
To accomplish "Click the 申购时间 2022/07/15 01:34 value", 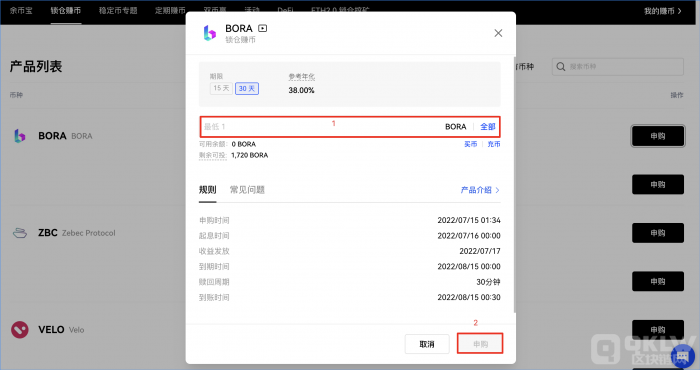I will [469, 220].
